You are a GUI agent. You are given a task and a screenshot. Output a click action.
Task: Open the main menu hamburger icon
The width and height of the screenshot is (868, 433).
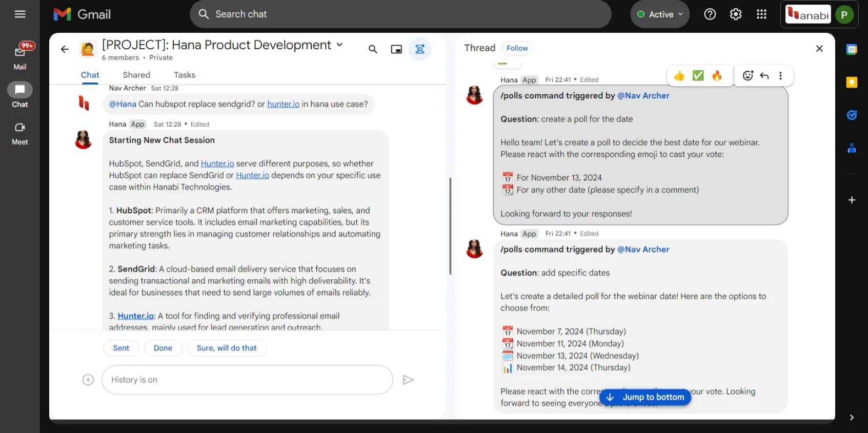(20, 14)
